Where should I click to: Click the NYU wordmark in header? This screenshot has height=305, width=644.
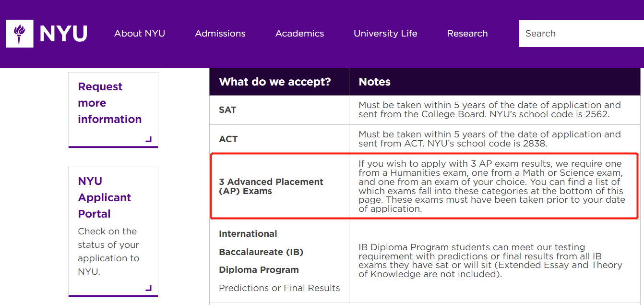(x=63, y=34)
